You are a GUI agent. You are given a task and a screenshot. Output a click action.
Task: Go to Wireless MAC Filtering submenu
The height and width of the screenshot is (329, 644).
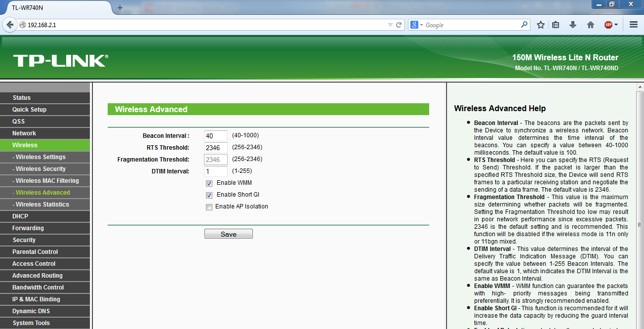[45, 181]
